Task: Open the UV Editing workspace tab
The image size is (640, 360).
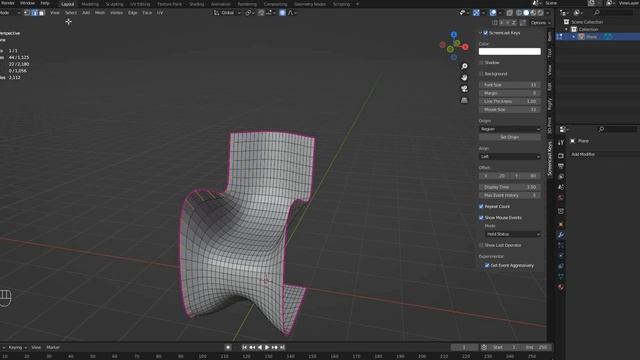Action: [140, 4]
